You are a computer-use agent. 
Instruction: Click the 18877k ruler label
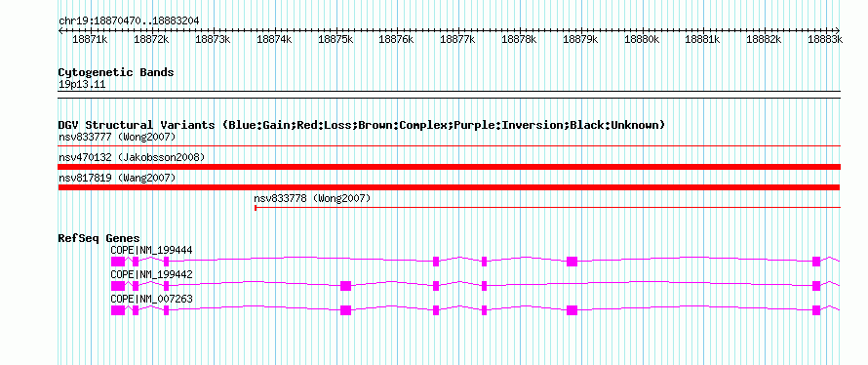coord(458,39)
